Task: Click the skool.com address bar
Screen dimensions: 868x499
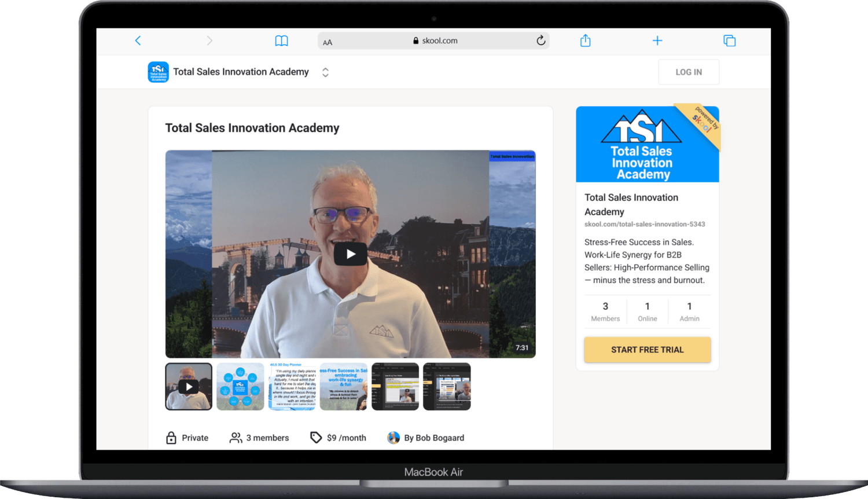Action: (434, 41)
